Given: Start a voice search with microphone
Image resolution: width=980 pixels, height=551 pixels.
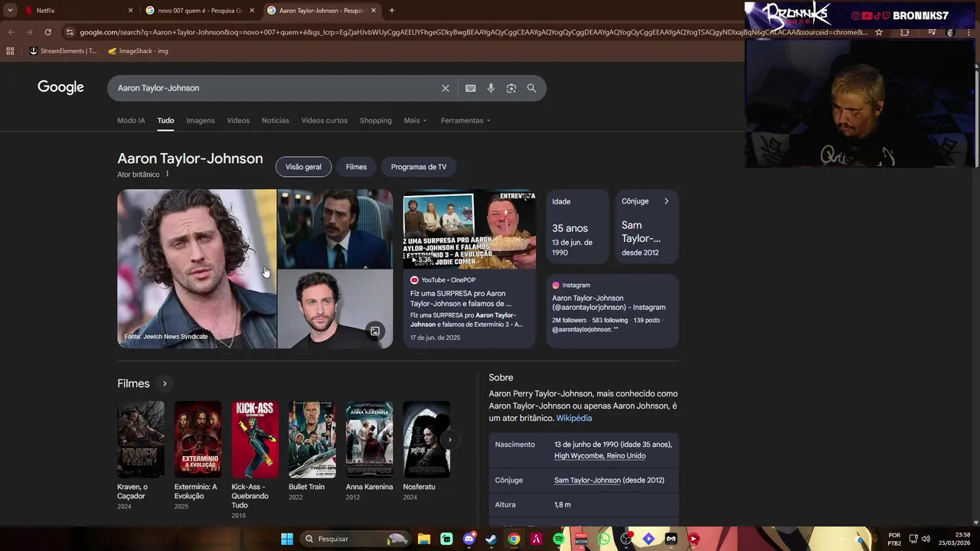Looking at the screenshot, I should tap(491, 88).
